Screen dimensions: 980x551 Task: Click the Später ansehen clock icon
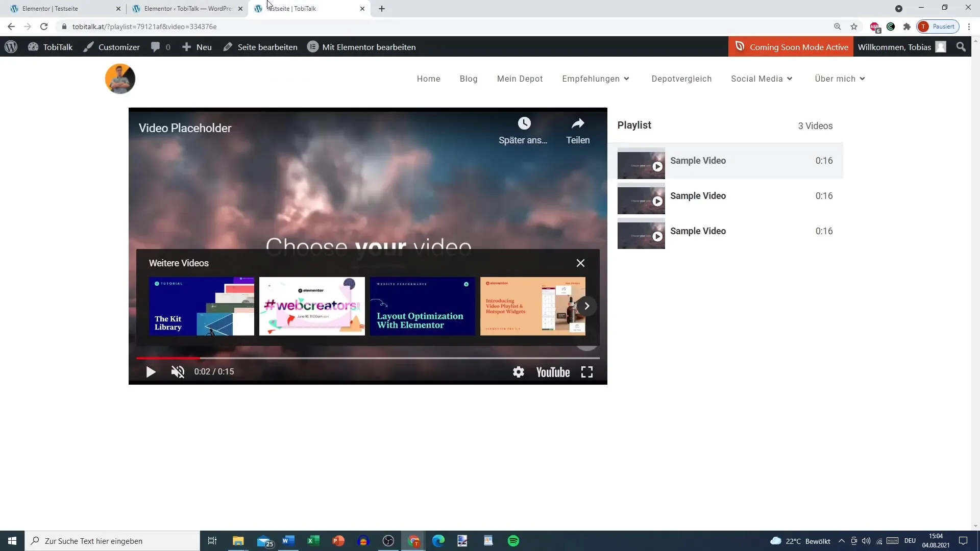pos(524,123)
